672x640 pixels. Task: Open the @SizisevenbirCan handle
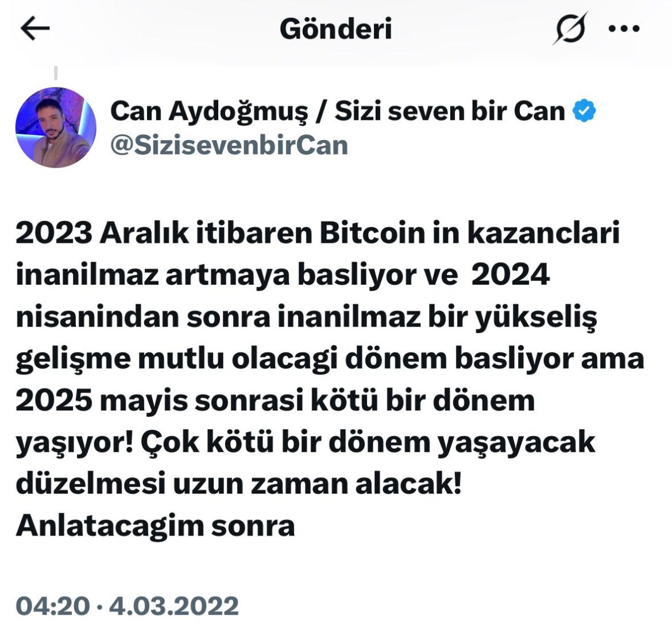point(229,146)
